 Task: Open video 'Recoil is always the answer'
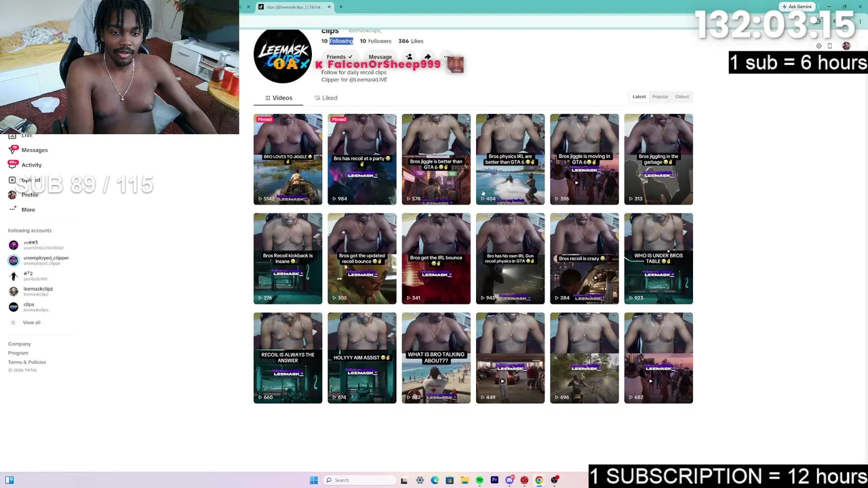coord(288,358)
